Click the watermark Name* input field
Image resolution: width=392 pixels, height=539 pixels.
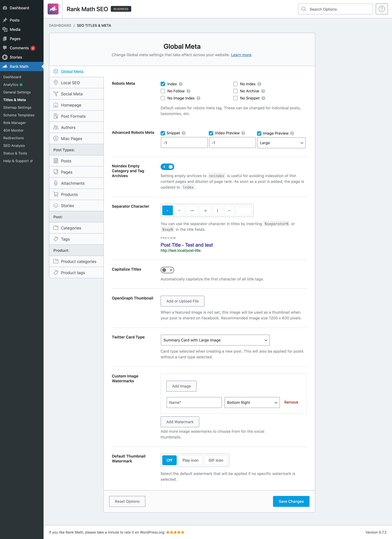coord(194,402)
